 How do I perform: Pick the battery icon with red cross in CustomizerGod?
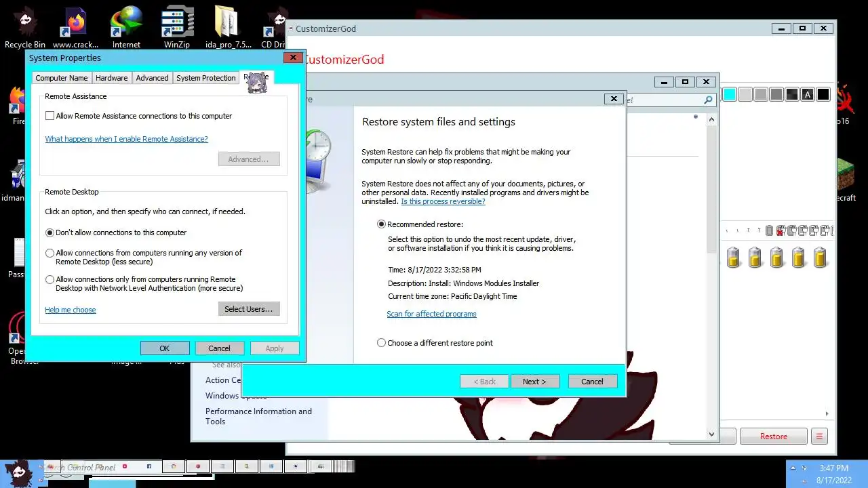(x=781, y=230)
